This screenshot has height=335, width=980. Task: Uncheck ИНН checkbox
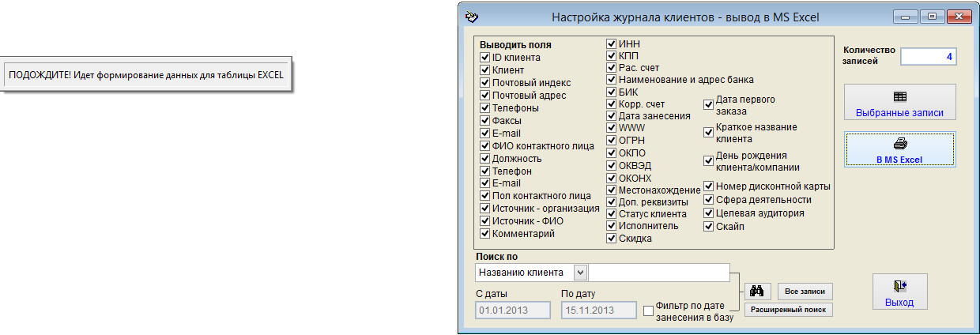612,44
